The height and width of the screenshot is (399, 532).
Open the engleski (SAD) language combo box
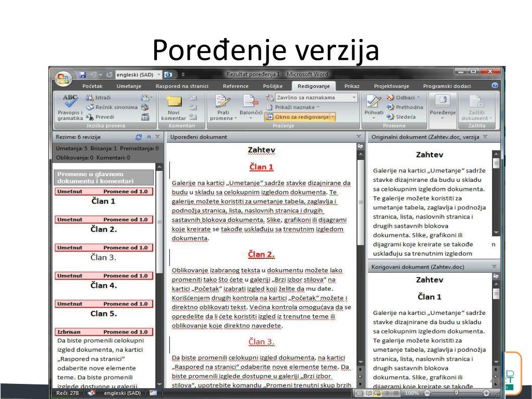[x=138, y=74]
